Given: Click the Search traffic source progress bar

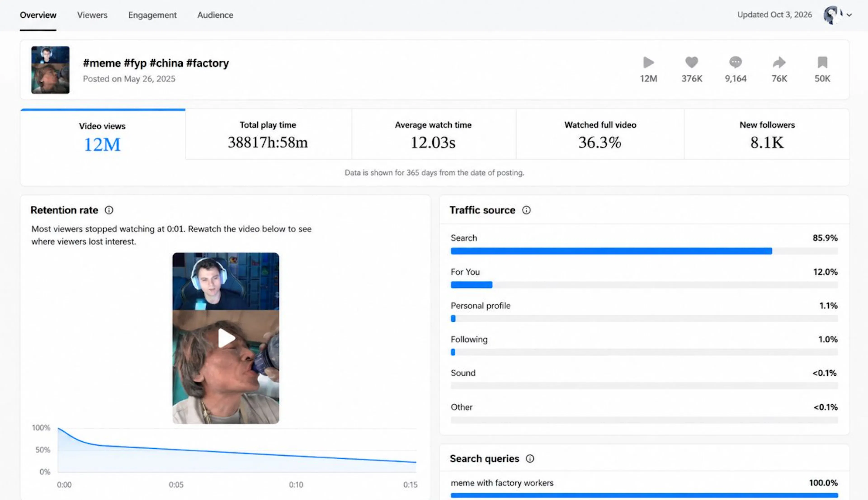Looking at the screenshot, I should [x=644, y=251].
